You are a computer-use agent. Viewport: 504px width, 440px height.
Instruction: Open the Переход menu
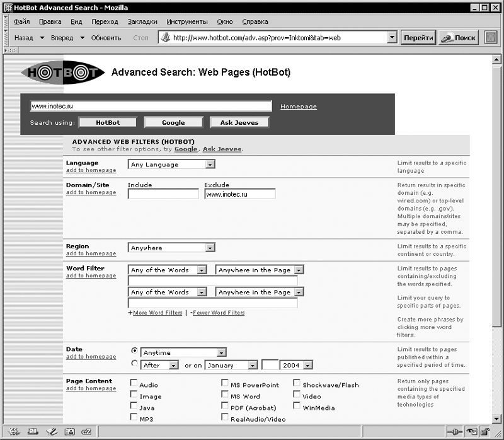tap(105, 21)
